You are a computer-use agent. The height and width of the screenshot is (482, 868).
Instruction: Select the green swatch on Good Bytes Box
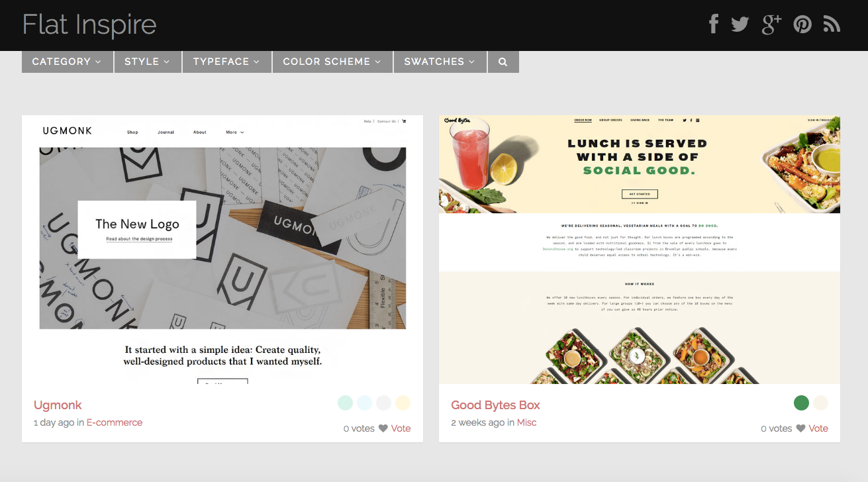coord(801,403)
